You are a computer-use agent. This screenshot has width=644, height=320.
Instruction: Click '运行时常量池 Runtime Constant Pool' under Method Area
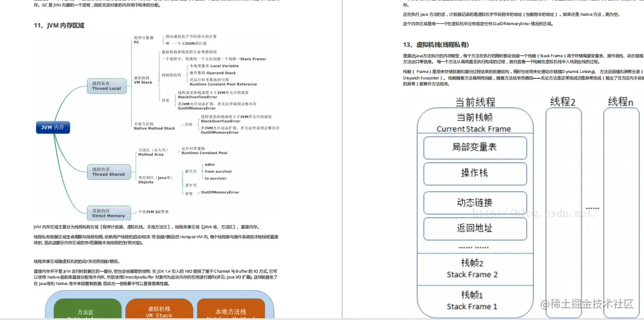click(204, 151)
